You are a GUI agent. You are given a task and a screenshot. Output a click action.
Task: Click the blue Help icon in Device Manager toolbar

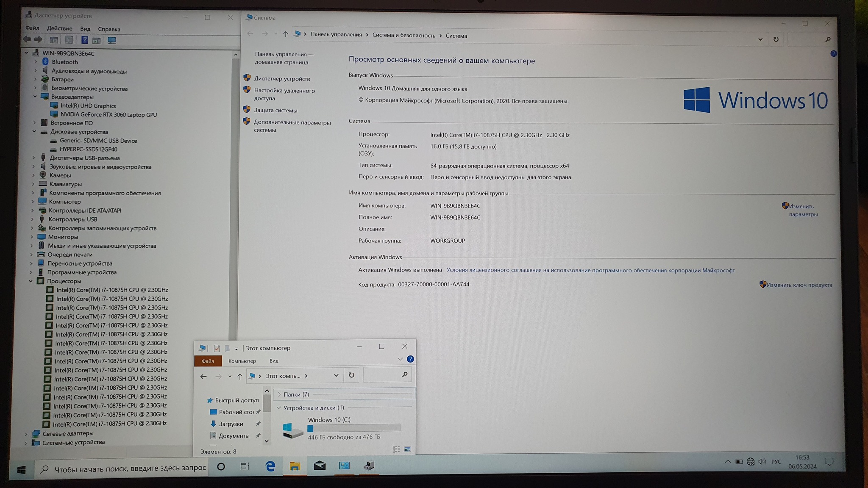coord(85,40)
